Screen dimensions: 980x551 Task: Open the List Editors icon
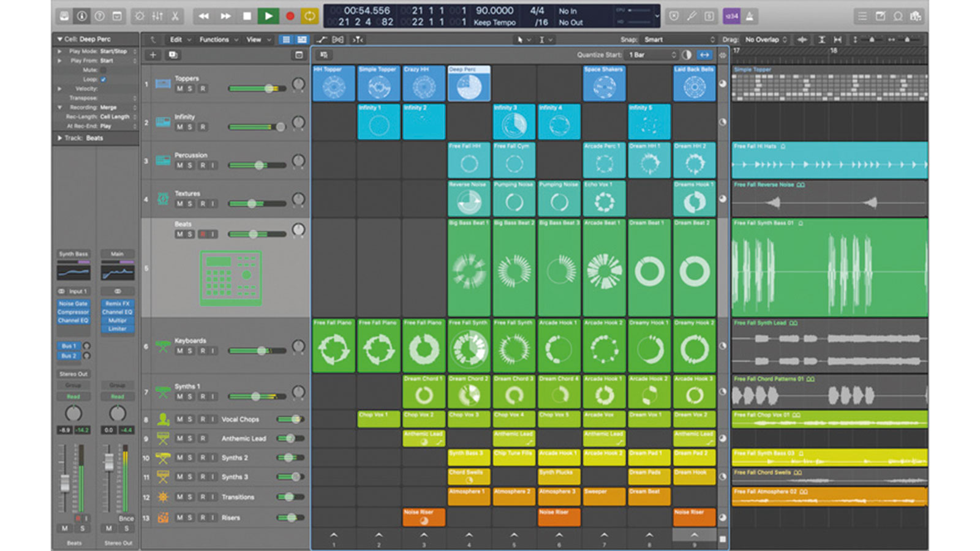(862, 17)
